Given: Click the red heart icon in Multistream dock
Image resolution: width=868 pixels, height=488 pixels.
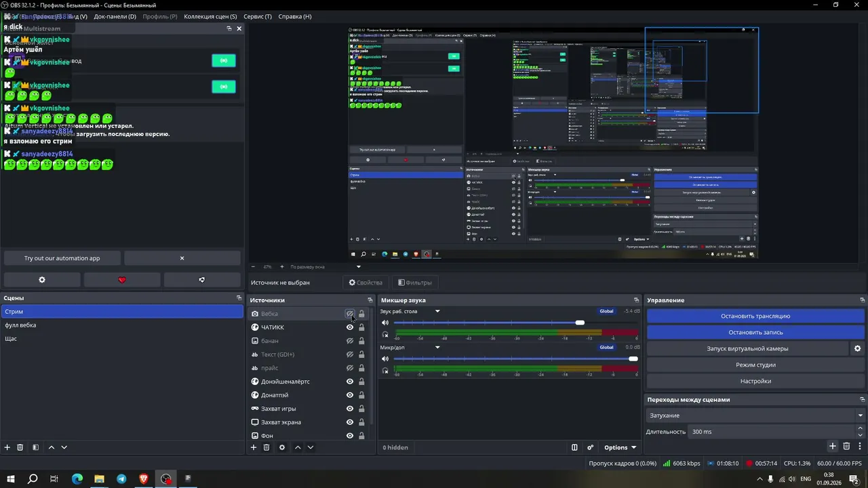Looking at the screenshot, I should tap(122, 280).
